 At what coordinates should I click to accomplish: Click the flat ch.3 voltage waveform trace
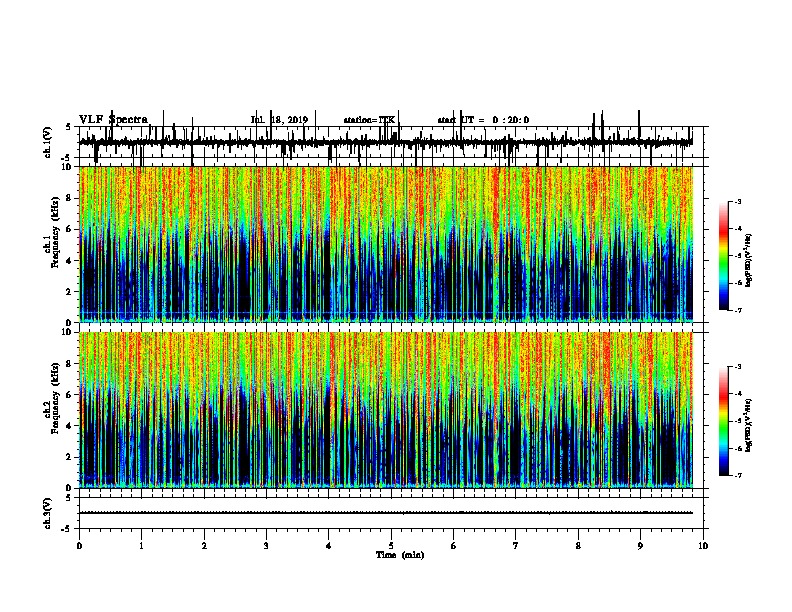coord(386,513)
